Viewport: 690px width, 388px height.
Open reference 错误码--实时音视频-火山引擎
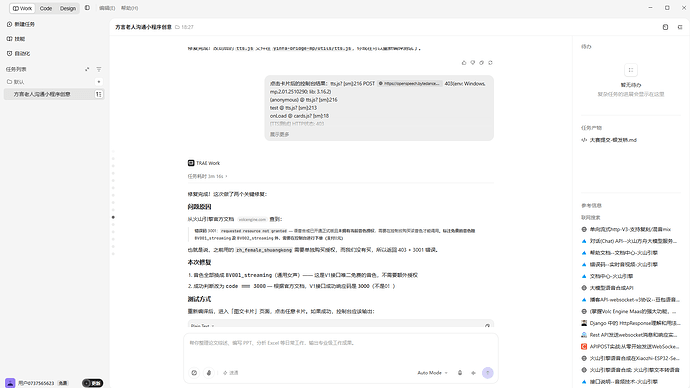pos(620,264)
